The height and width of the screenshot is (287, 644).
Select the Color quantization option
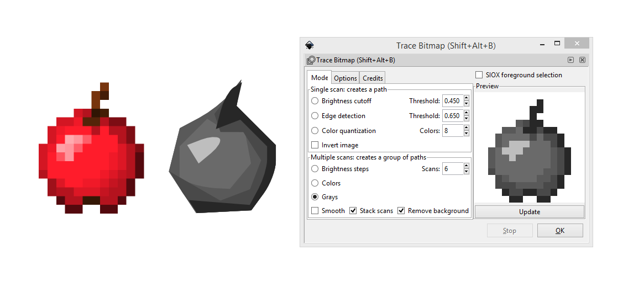315,131
